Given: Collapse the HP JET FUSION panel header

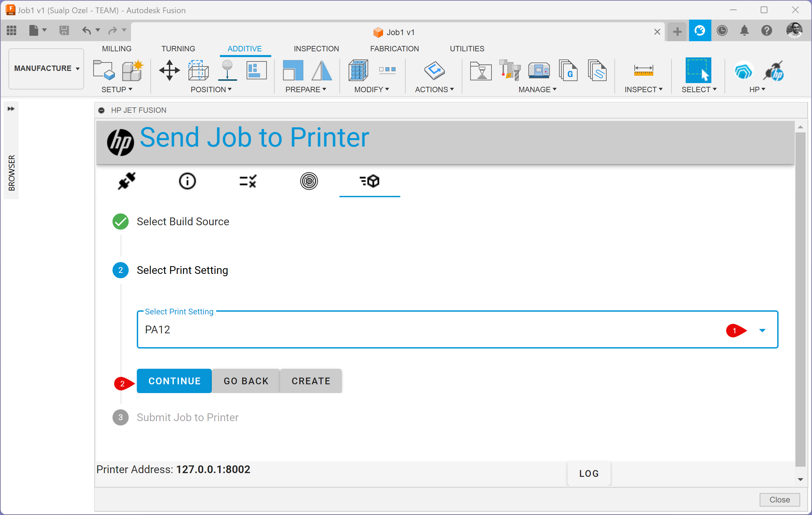Looking at the screenshot, I should pyautogui.click(x=101, y=110).
